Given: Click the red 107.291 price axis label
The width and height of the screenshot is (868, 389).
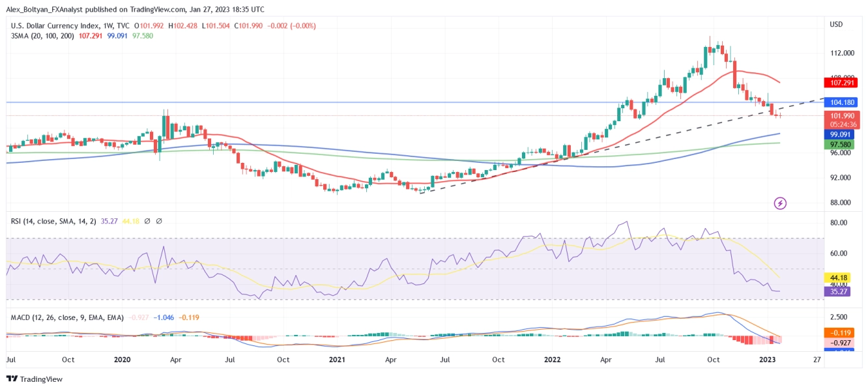Looking at the screenshot, I should 841,83.
